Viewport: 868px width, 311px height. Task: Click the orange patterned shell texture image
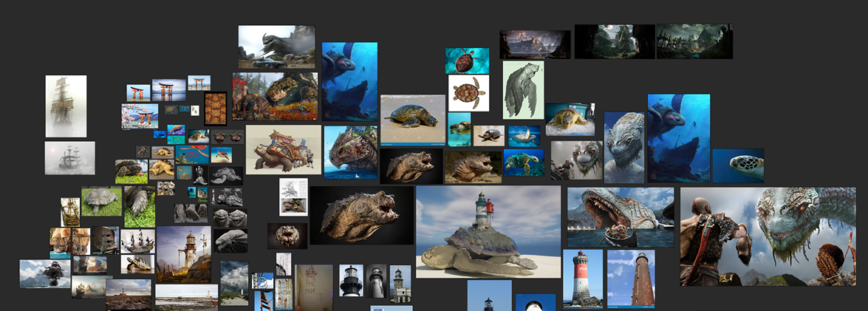coord(216,109)
